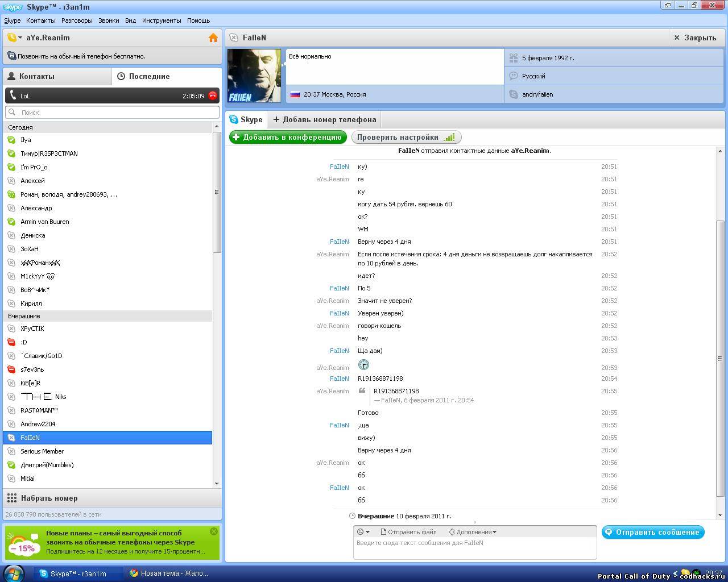Click the online icon beside Armin van Buuren

11,222
